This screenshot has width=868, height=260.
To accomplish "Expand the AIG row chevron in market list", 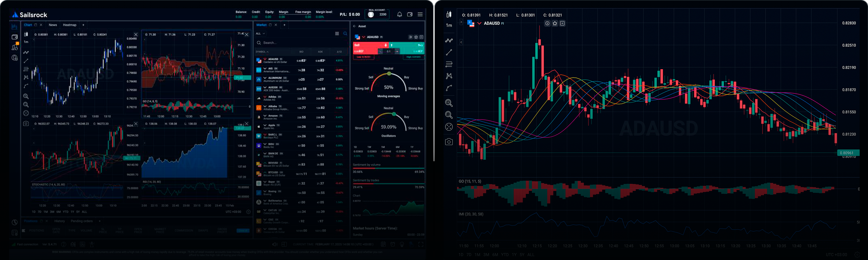I will [x=265, y=68].
